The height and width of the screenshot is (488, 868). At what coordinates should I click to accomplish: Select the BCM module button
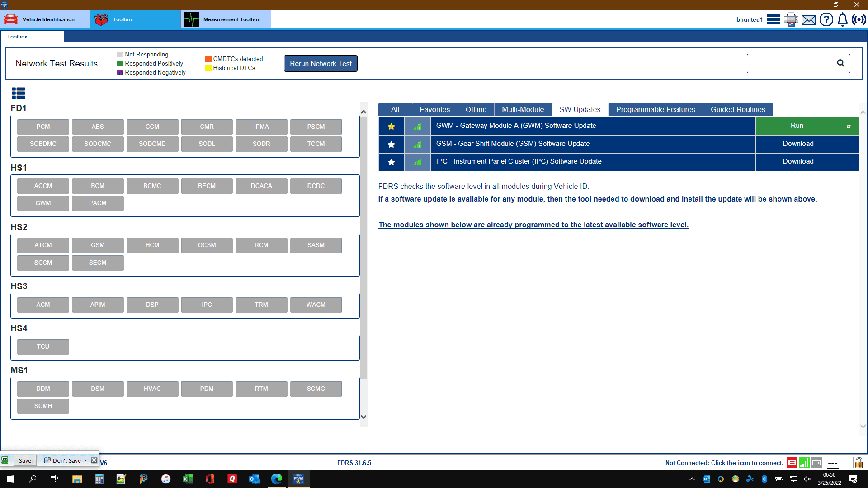tap(98, 186)
